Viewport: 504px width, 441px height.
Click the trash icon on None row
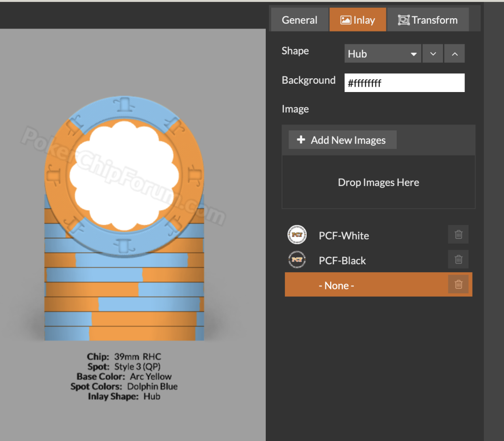[x=458, y=284]
